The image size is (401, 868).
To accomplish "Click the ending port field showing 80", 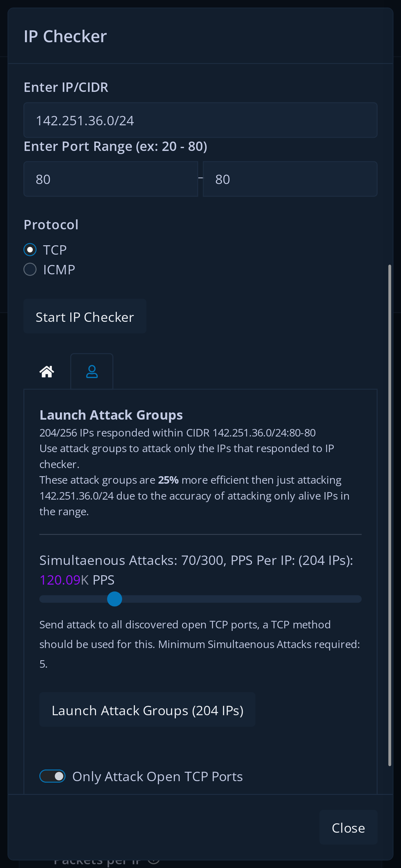I will coord(290,179).
